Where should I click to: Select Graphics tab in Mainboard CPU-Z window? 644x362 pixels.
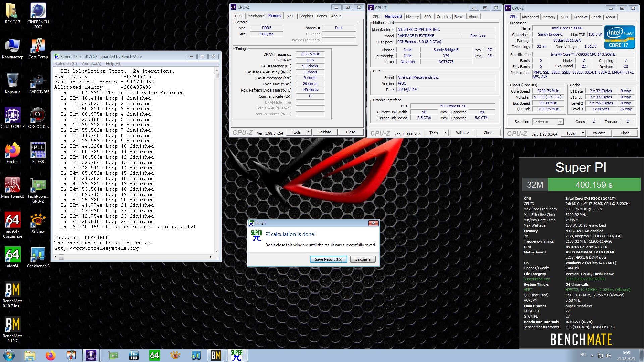pyautogui.click(x=443, y=17)
